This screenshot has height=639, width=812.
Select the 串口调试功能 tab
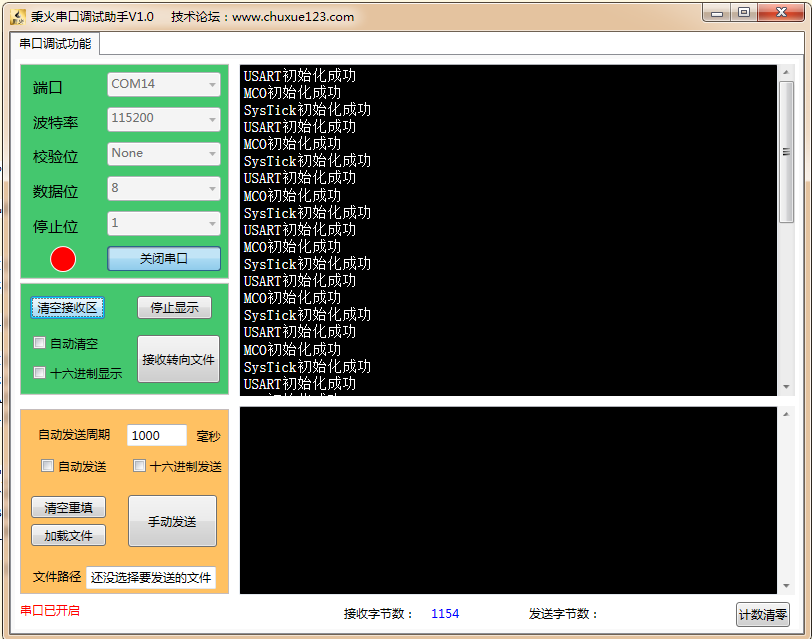pos(55,44)
